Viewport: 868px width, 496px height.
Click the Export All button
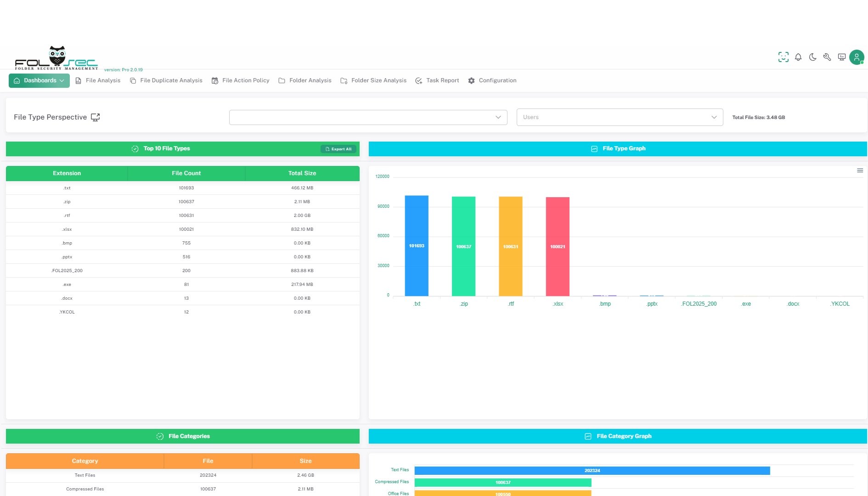(x=338, y=149)
